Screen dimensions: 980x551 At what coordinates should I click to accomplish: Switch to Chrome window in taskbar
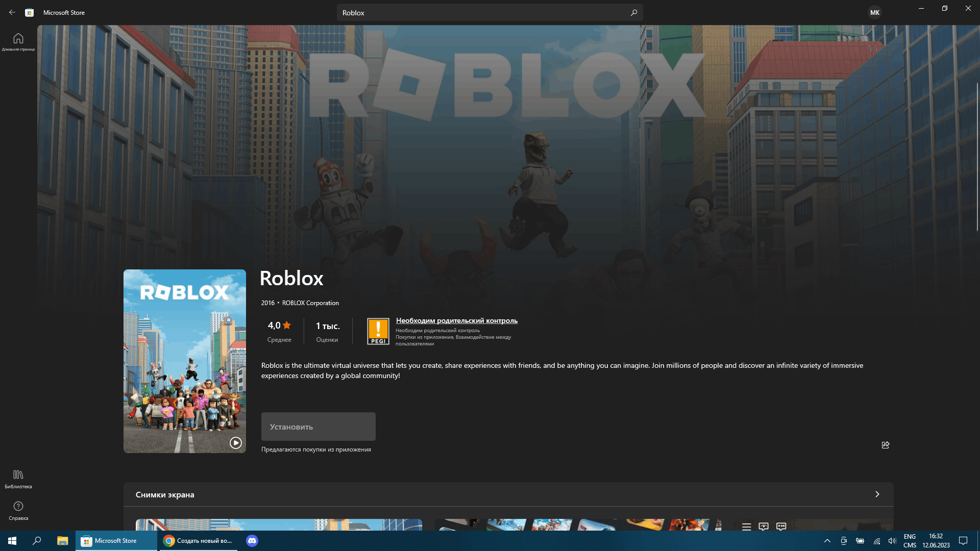pyautogui.click(x=199, y=541)
